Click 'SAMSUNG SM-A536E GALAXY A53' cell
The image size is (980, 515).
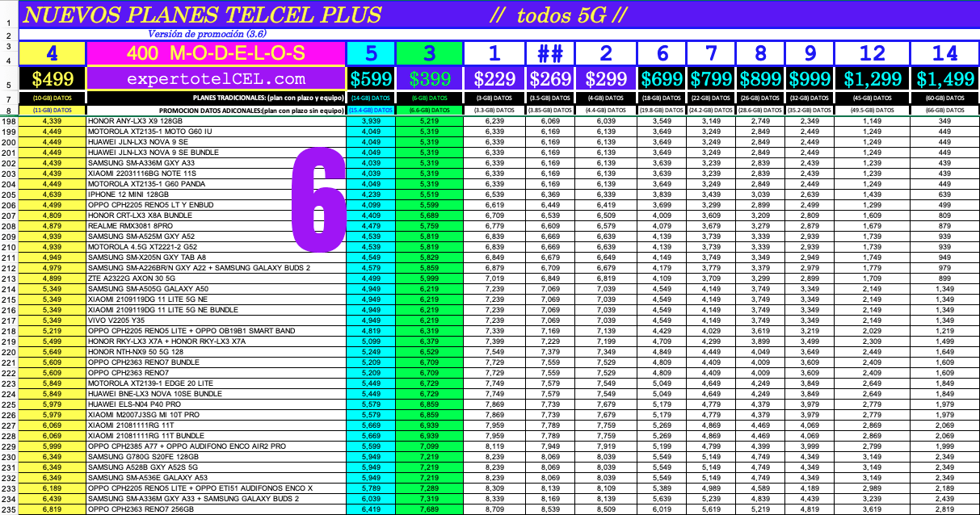216,478
